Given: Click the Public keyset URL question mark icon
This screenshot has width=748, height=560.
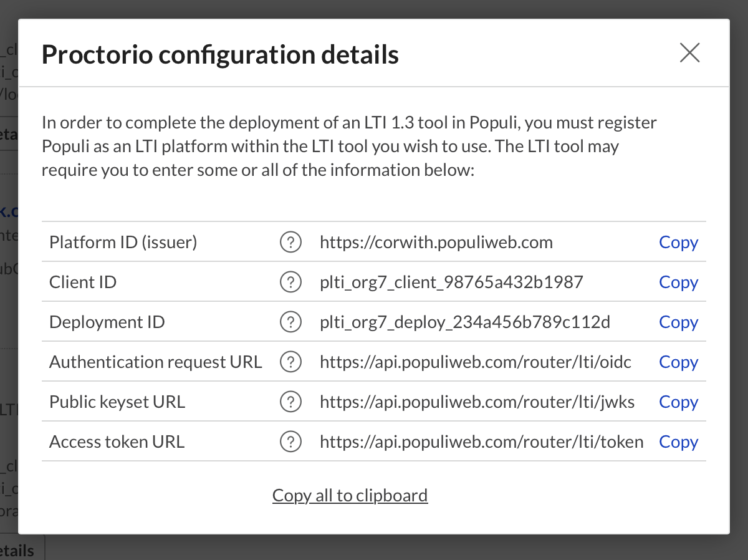Looking at the screenshot, I should [290, 402].
